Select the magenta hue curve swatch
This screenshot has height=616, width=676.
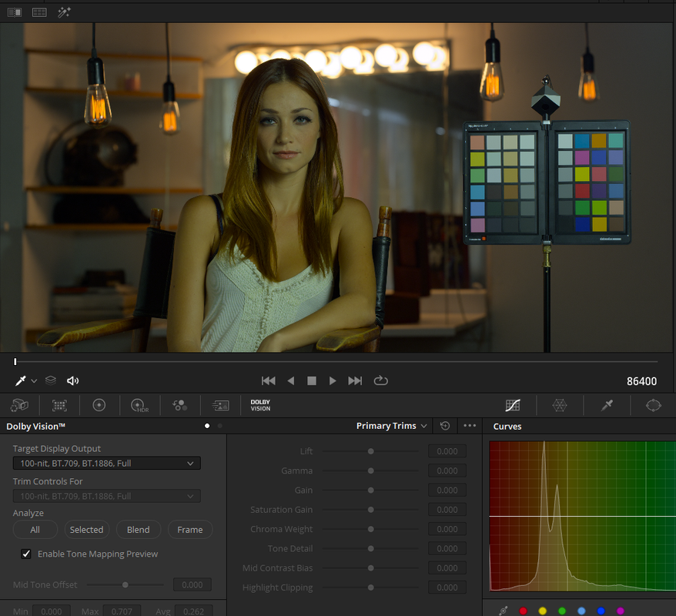pos(621,611)
